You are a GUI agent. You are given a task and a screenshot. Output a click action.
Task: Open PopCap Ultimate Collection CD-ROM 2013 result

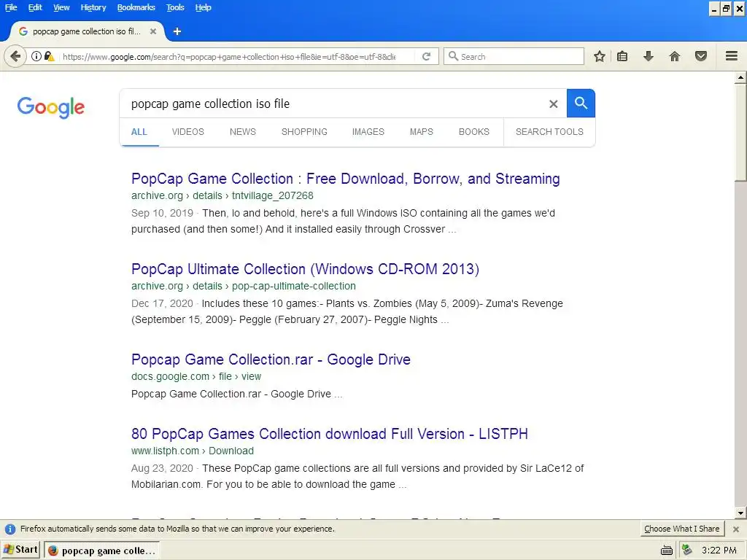click(x=305, y=270)
